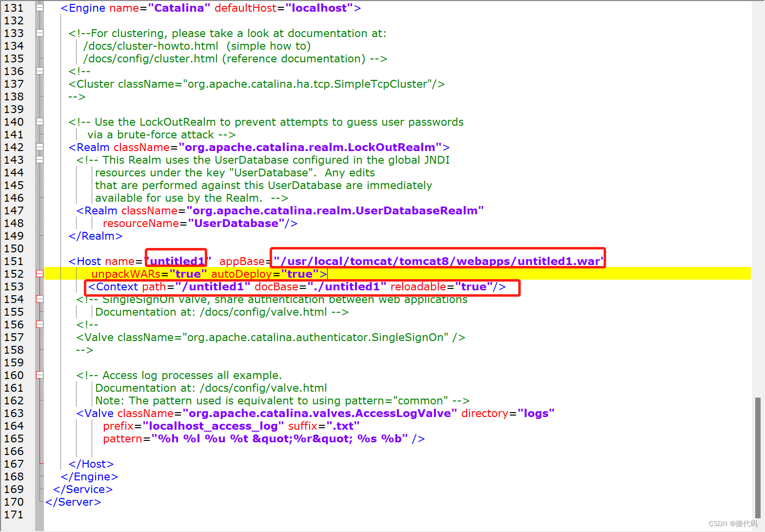This screenshot has width=765, height=532.
Task: Collapse the comment fold marker at line 136
Action: click(x=39, y=71)
